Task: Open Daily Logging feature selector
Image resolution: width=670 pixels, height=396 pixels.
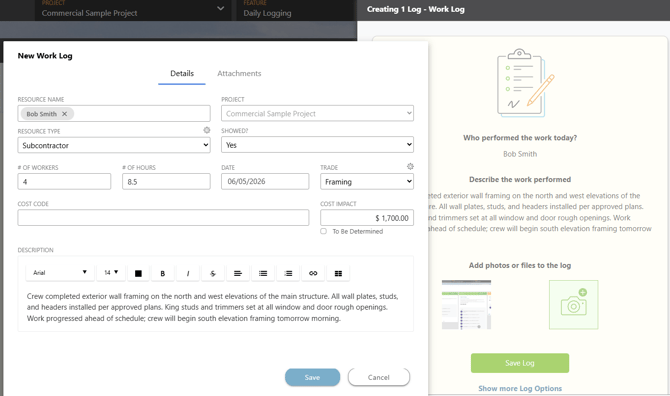Action: click(x=267, y=13)
